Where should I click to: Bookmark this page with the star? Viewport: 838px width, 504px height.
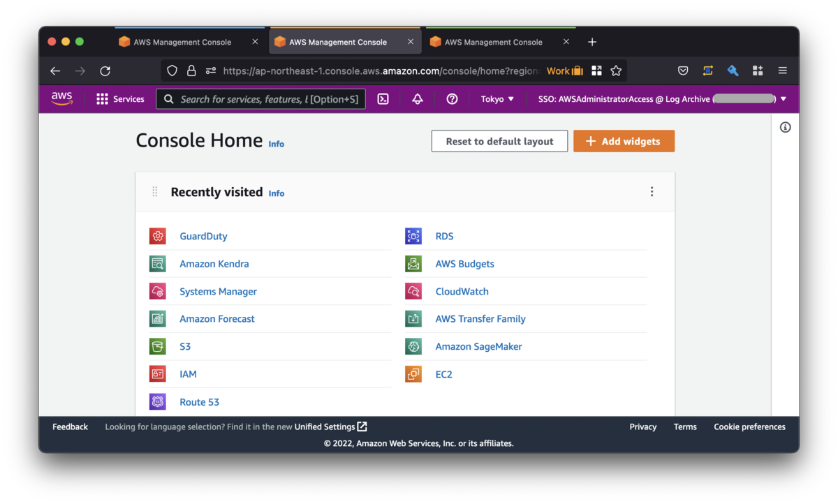coord(616,71)
